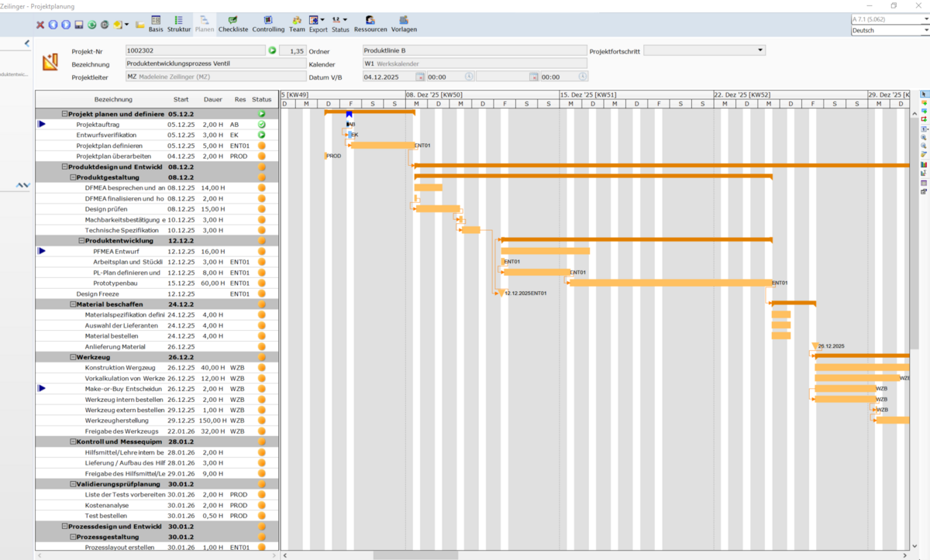Open the Controlling tab
Image resolution: width=930 pixels, height=560 pixels.
point(268,24)
